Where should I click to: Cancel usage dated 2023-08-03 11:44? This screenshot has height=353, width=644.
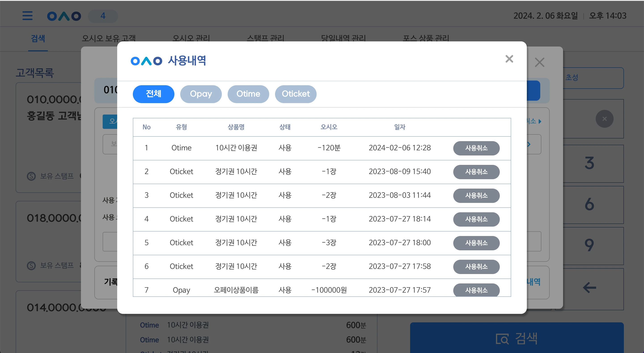pyautogui.click(x=476, y=195)
